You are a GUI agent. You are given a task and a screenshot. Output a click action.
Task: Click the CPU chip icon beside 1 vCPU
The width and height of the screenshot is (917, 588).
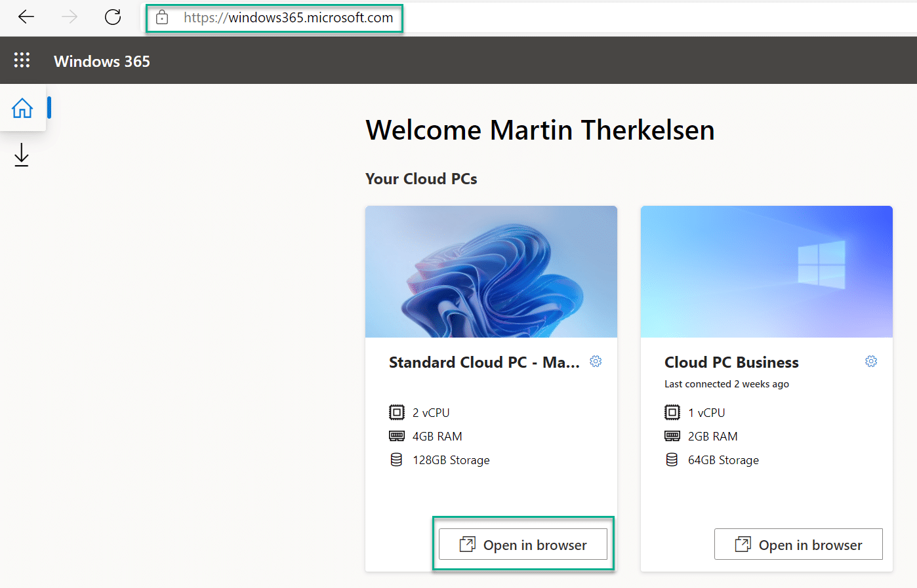point(672,412)
